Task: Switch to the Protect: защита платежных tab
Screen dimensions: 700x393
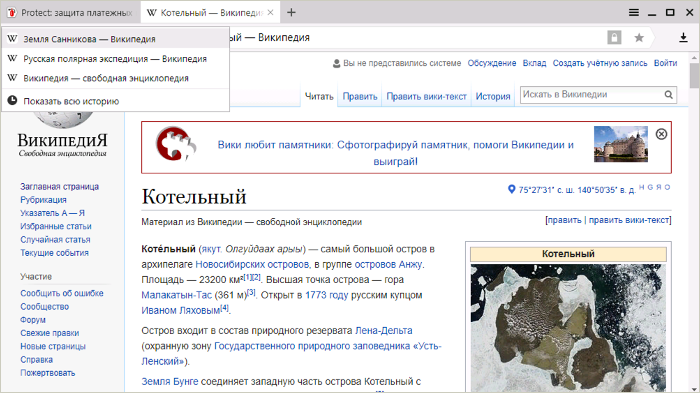Action: pos(71,13)
